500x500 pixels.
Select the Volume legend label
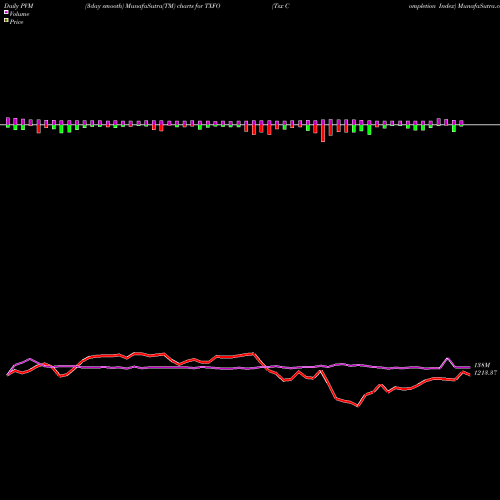[x=19, y=14]
